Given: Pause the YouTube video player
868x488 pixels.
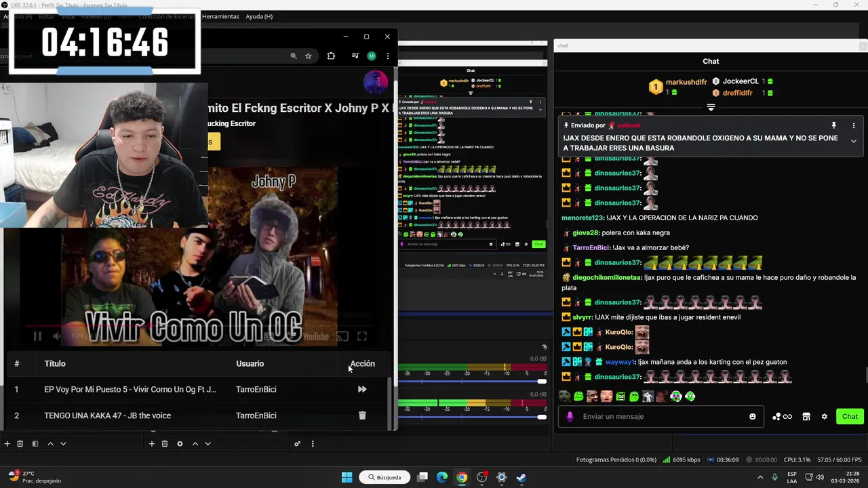Looking at the screenshot, I should tap(37, 336).
